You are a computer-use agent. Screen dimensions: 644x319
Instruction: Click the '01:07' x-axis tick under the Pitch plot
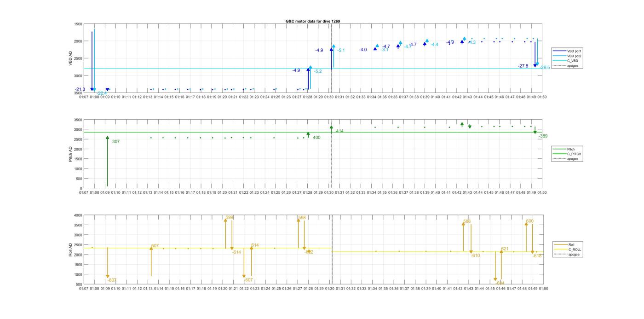pyautogui.click(x=84, y=192)
